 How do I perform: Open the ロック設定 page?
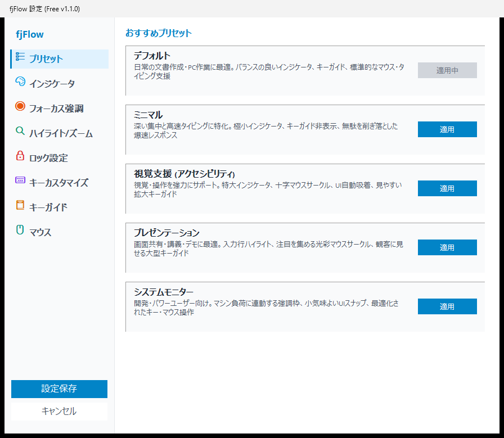click(x=60, y=158)
